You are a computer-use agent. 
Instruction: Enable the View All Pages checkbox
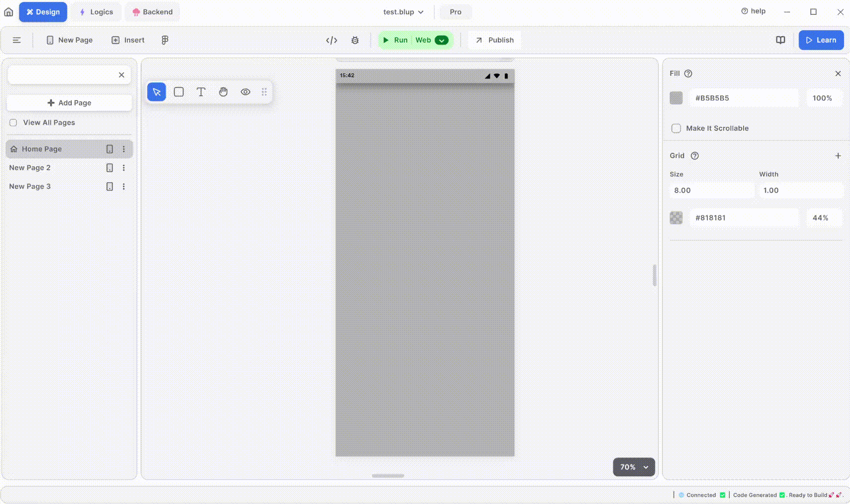click(x=13, y=123)
